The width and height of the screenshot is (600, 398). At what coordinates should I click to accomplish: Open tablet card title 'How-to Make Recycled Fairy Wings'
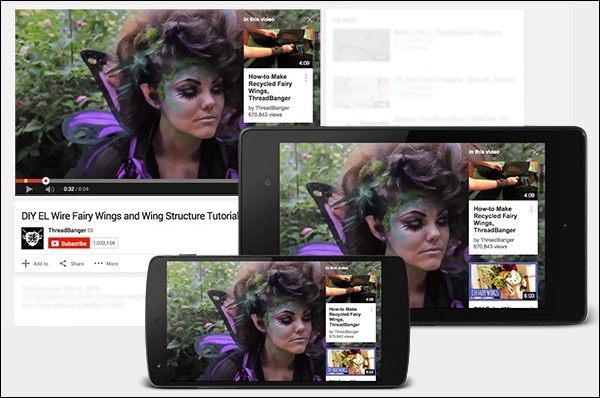click(x=495, y=219)
